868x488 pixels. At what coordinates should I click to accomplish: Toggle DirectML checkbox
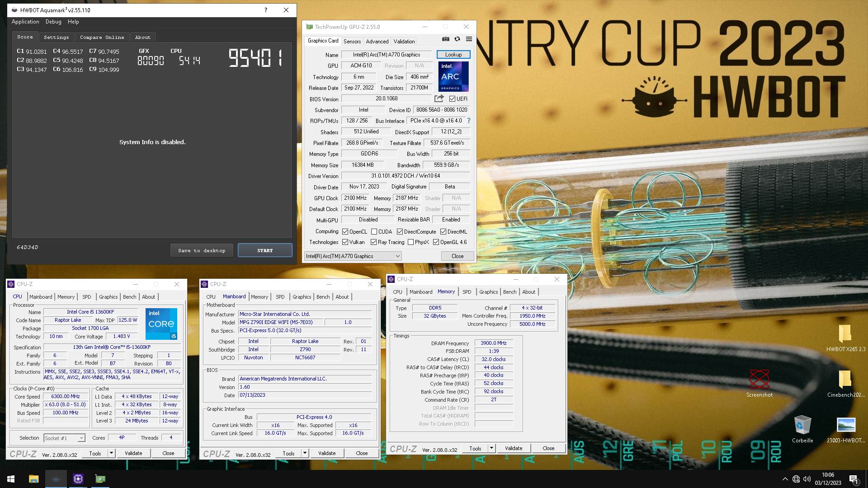443,232
